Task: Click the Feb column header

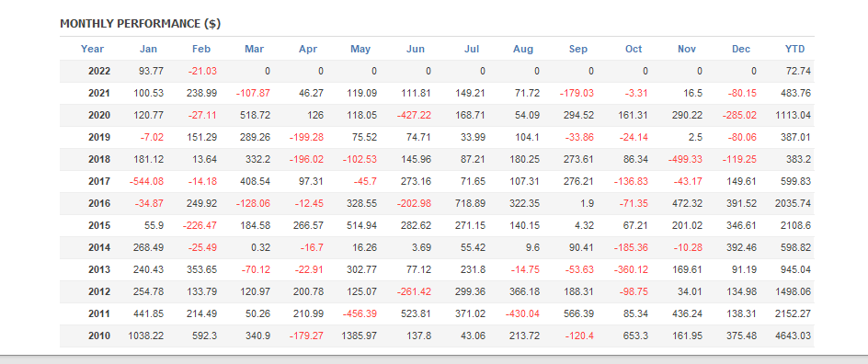Action: tap(201, 49)
